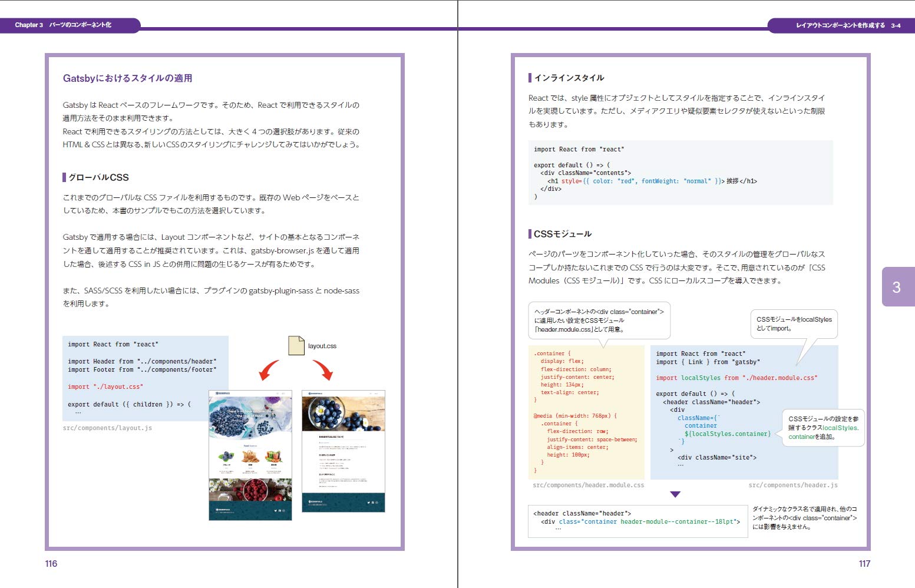915x588 pixels.
Task: Click the caption 'src/components/layout.js'
Action: [x=107, y=428]
